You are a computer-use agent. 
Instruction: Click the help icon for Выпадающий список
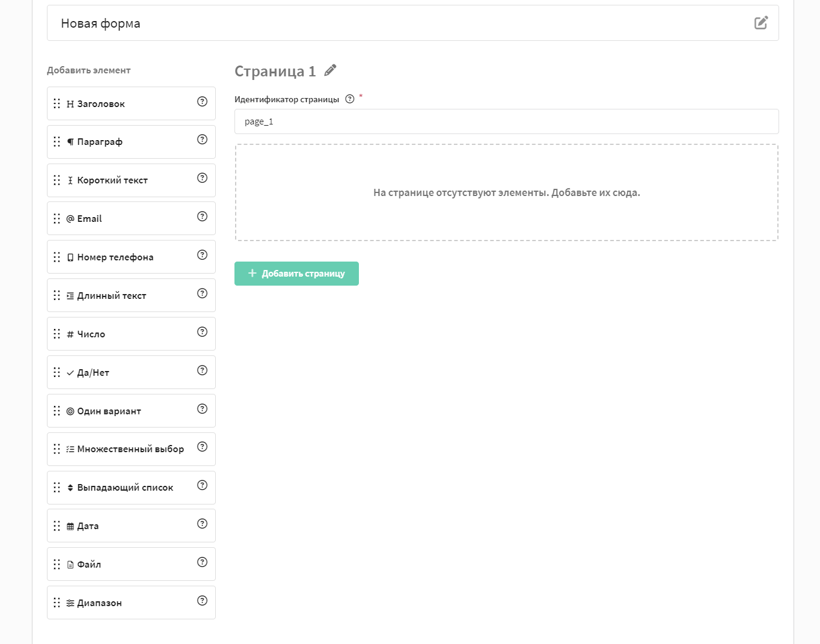(x=203, y=485)
